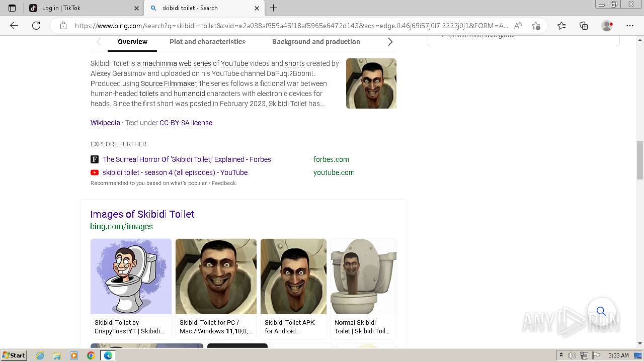Click the 3:33 AM clock
Image resolution: width=644 pixels, height=362 pixels.
point(618,355)
